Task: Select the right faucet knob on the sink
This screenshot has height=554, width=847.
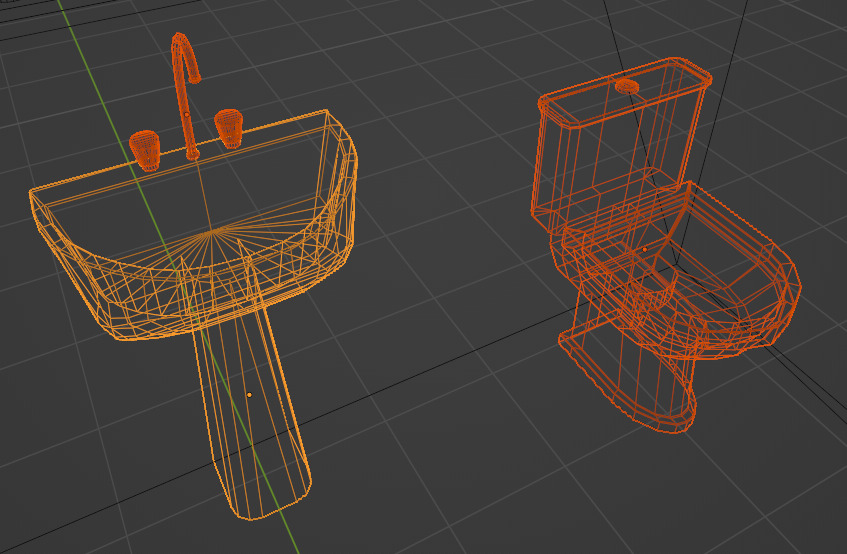Action: 228,128
